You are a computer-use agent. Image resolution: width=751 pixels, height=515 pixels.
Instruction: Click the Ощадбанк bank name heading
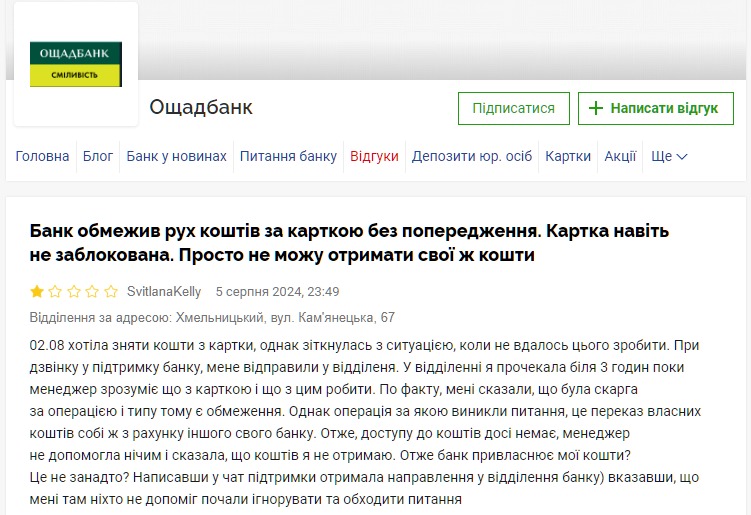(x=201, y=107)
